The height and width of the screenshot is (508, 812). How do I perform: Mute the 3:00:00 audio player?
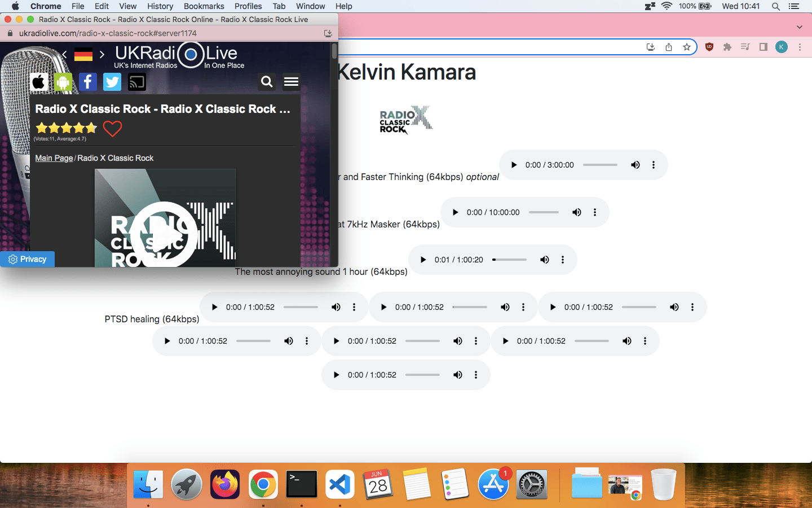click(x=636, y=165)
